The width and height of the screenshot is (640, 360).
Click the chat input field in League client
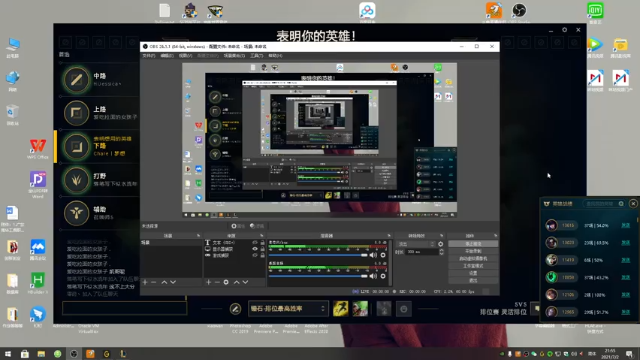[124, 308]
